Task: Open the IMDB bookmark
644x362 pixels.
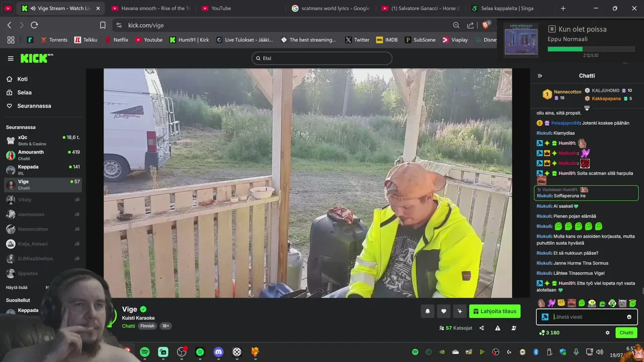Action: click(x=387, y=40)
